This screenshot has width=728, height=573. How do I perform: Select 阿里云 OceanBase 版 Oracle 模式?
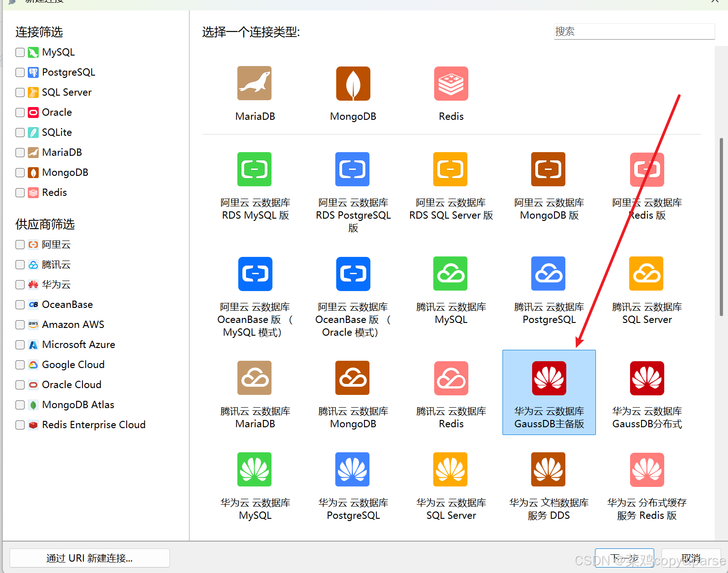[x=353, y=274]
